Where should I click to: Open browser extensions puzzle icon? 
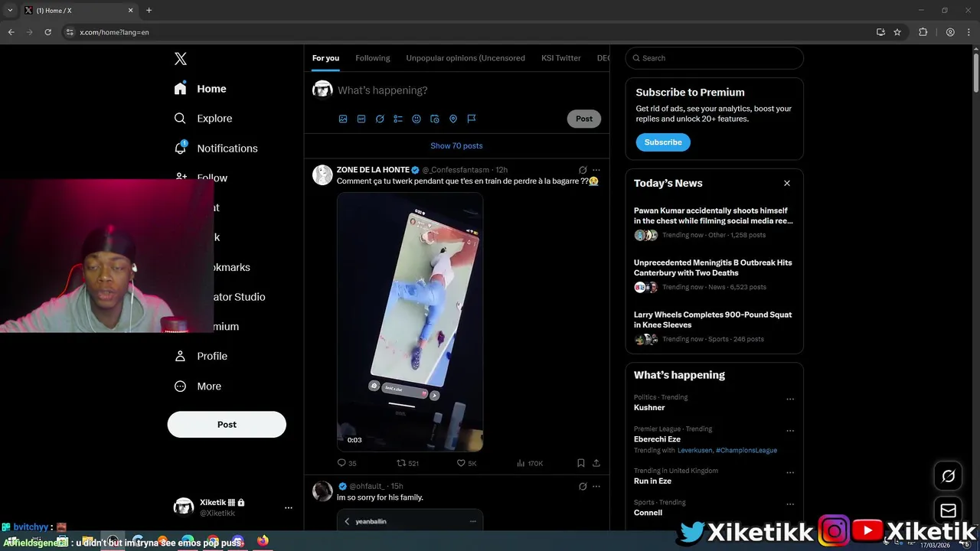click(x=923, y=32)
